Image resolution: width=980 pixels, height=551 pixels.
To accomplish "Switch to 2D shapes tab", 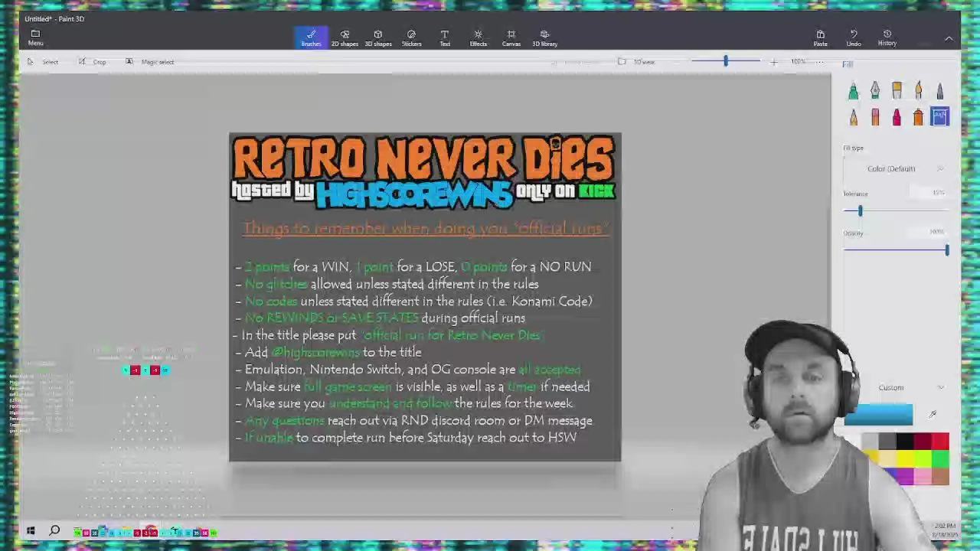I will pyautogui.click(x=345, y=37).
